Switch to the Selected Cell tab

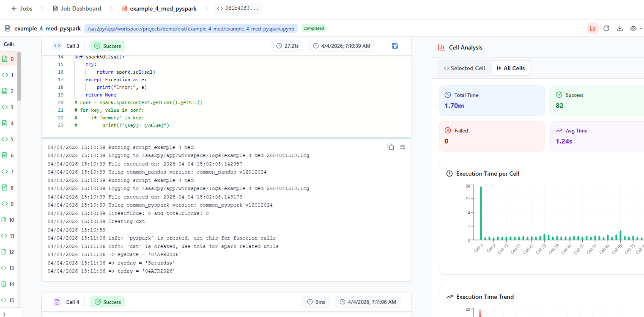(x=464, y=68)
